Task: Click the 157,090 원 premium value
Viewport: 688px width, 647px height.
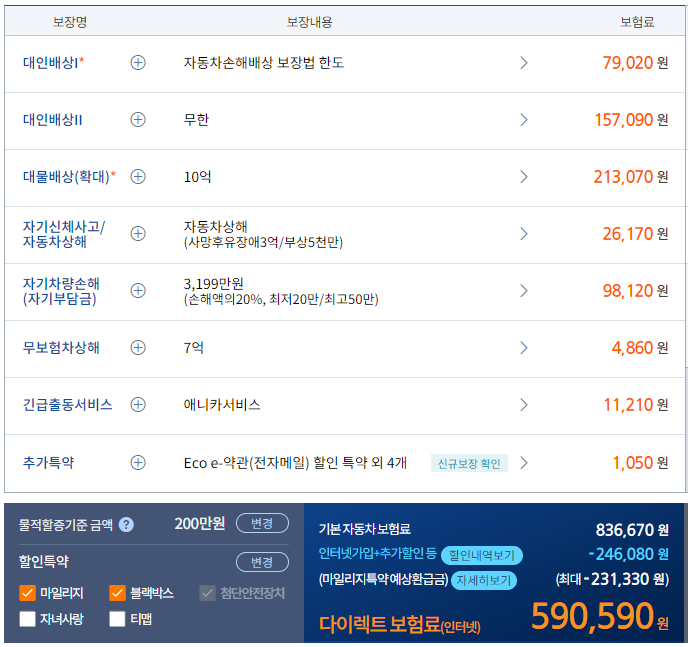Action: (x=631, y=120)
